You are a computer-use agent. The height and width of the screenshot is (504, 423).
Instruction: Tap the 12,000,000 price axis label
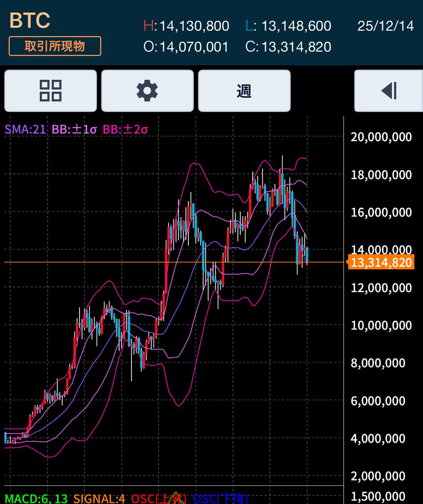381,287
